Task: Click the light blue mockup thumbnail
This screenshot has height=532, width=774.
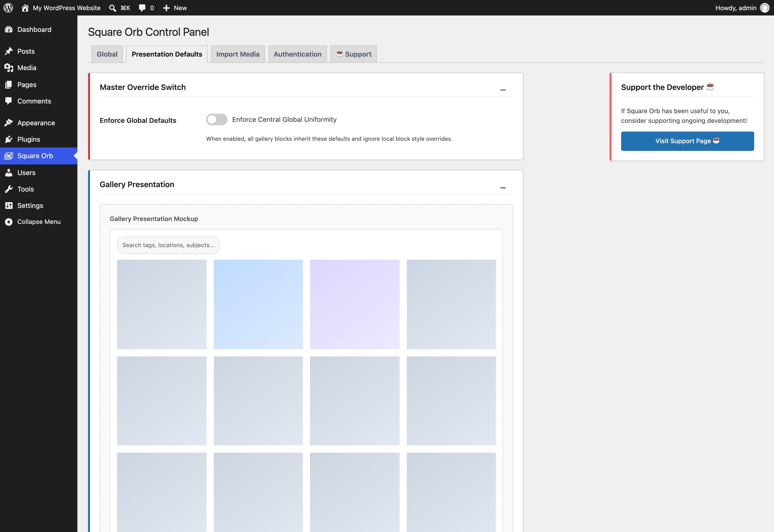Action: 258,304
